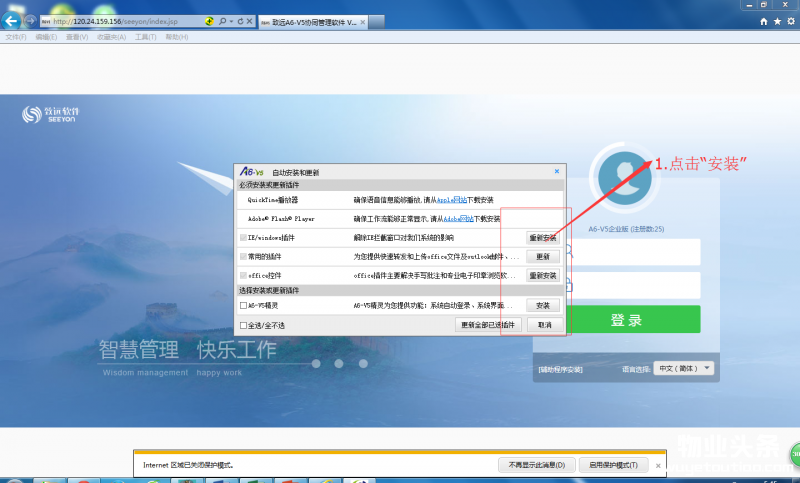Click the 取消 button in dialog
The height and width of the screenshot is (483, 800).
(544, 325)
